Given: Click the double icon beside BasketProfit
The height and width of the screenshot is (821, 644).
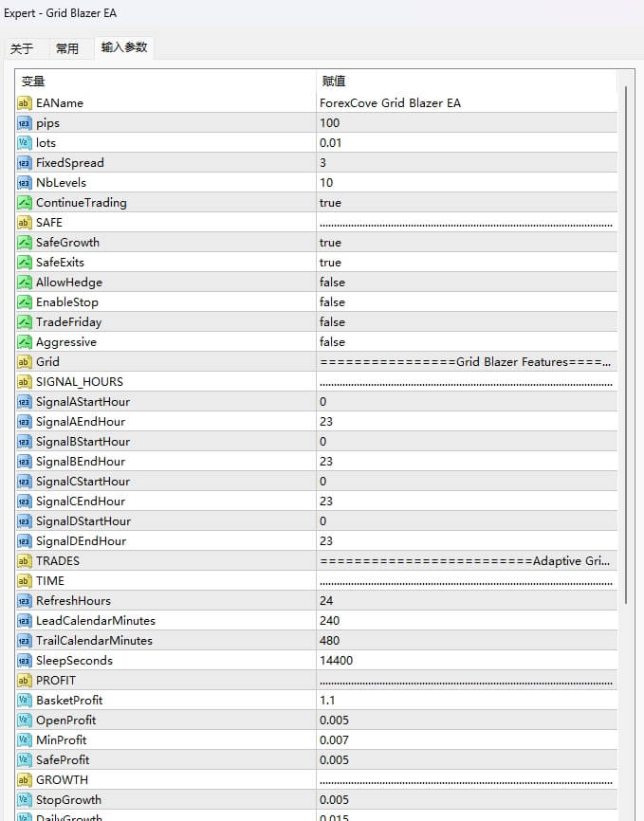Looking at the screenshot, I should tap(25, 701).
